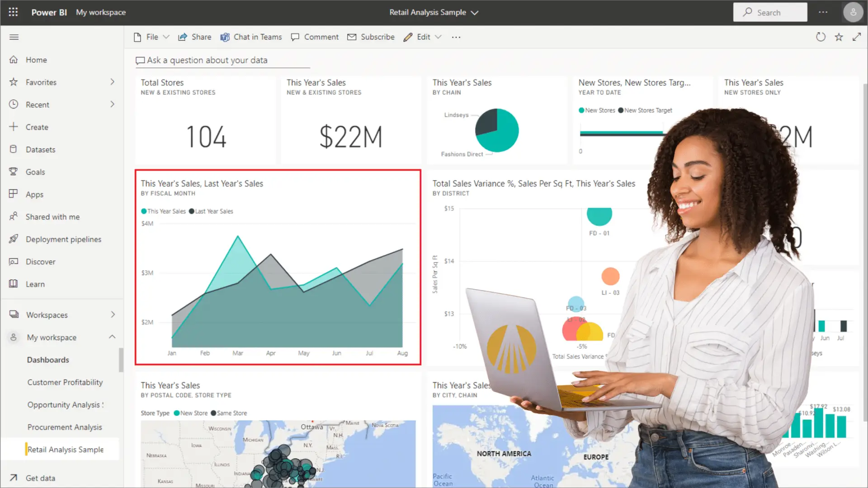The height and width of the screenshot is (488, 868).
Task: Open Customer Profitability dashboard
Action: [x=65, y=382]
